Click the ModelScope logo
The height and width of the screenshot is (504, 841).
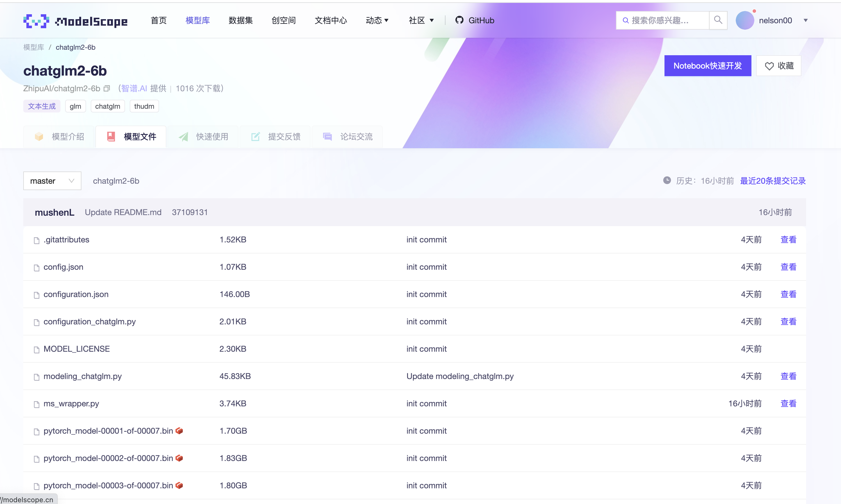click(x=75, y=21)
